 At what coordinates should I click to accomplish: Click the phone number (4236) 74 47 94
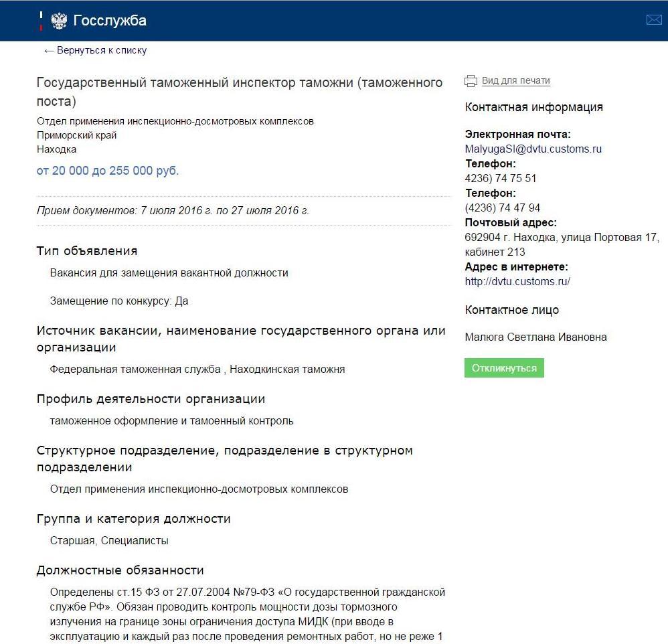(502, 208)
